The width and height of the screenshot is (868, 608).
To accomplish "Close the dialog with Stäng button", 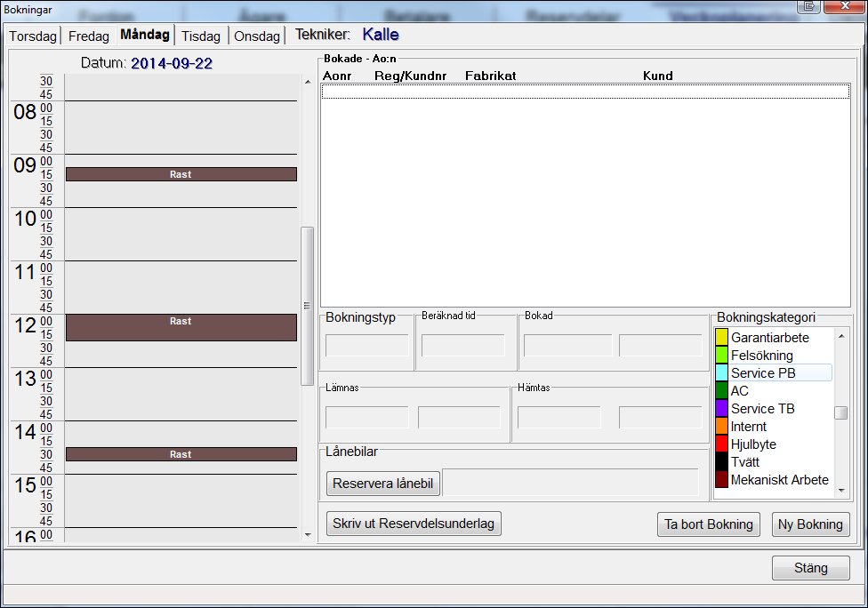I will (x=811, y=568).
